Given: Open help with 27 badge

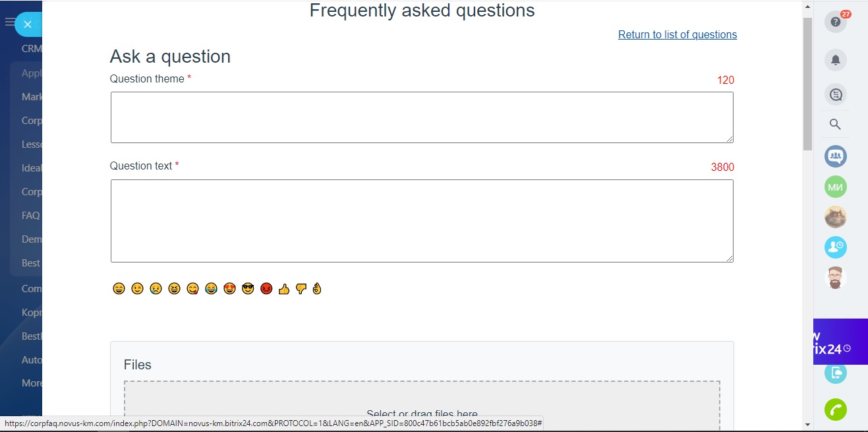Looking at the screenshot, I should 836,22.
